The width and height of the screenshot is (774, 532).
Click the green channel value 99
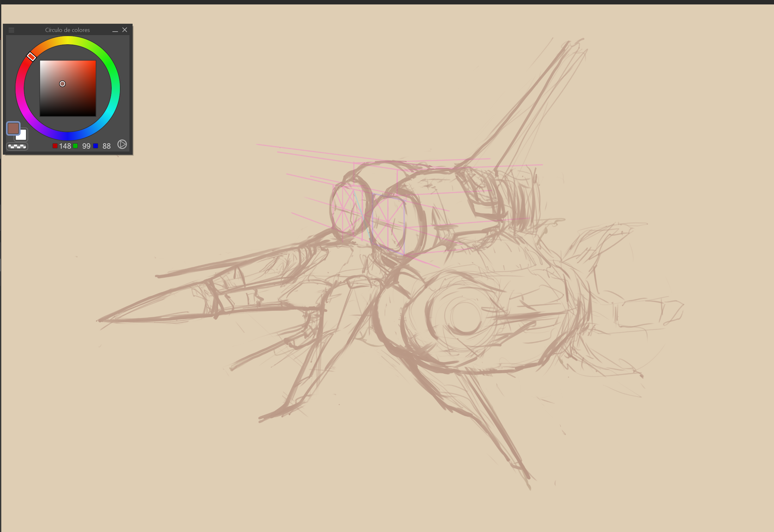coord(86,146)
